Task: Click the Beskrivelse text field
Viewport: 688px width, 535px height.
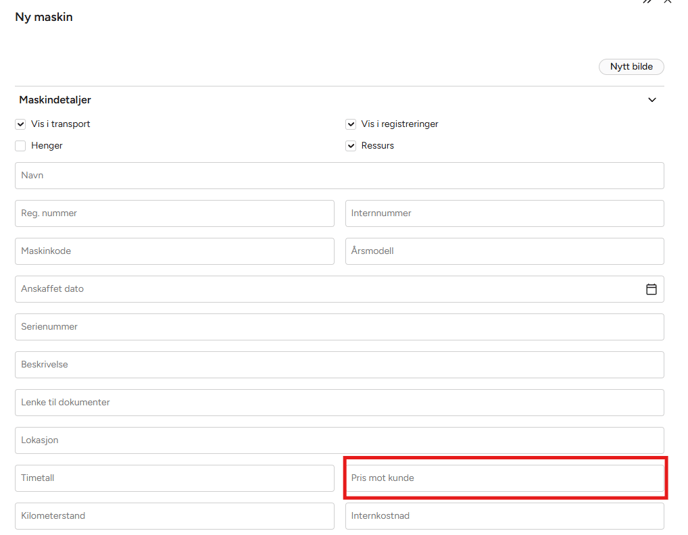Action: [339, 365]
